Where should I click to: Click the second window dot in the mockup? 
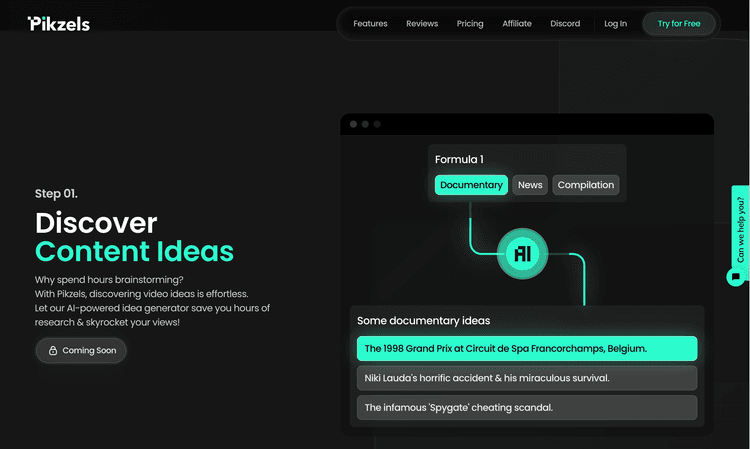click(365, 124)
